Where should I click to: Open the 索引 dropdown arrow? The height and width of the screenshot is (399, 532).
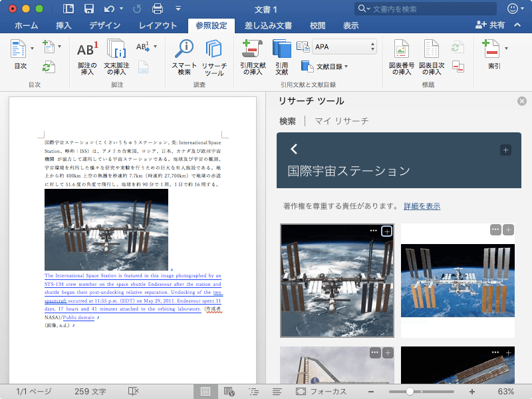point(506,48)
